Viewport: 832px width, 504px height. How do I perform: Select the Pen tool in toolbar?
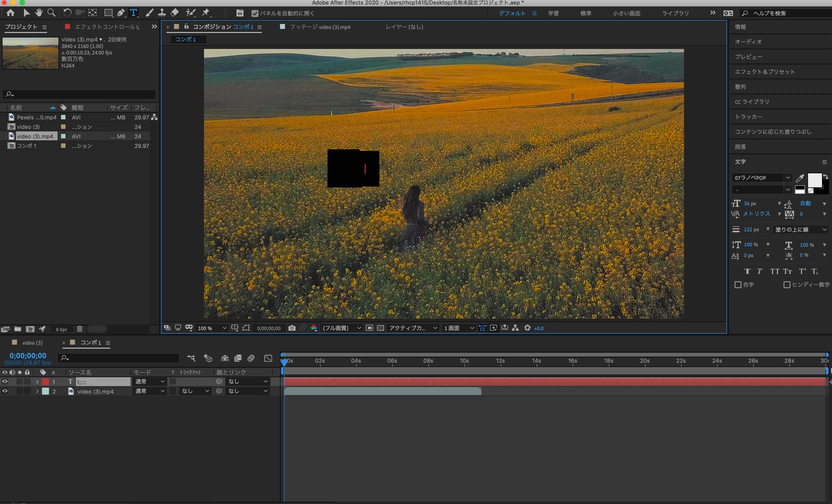[120, 13]
